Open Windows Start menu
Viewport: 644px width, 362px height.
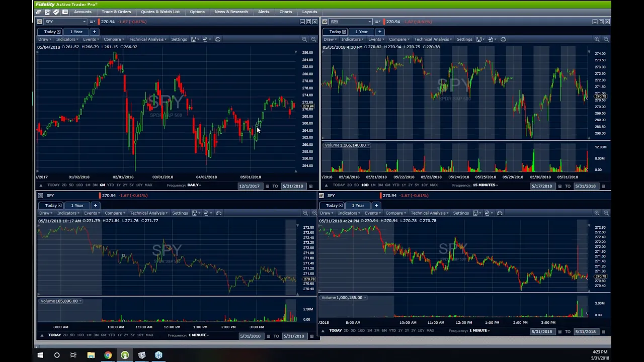[40, 355]
